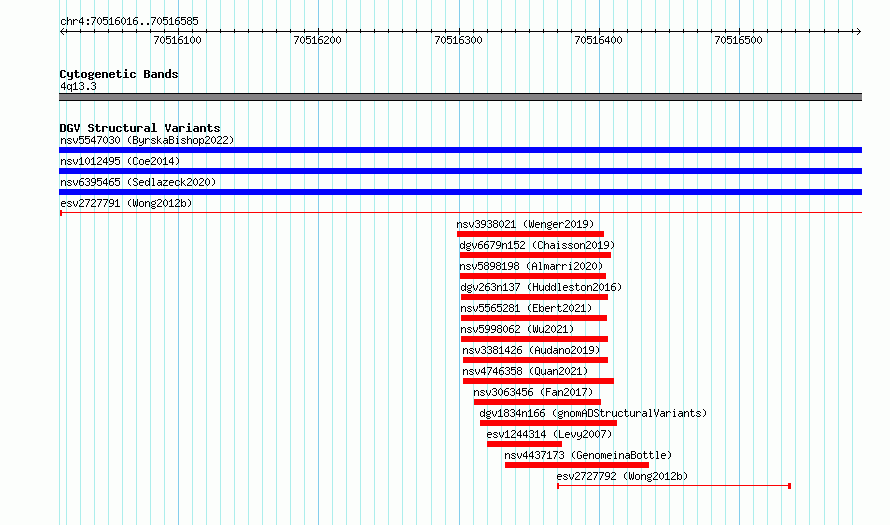Viewport: 890px width, 525px height.
Task: Click the nsv1012495 (Coe2014) label
Action: pyautogui.click(x=120, y=161)
